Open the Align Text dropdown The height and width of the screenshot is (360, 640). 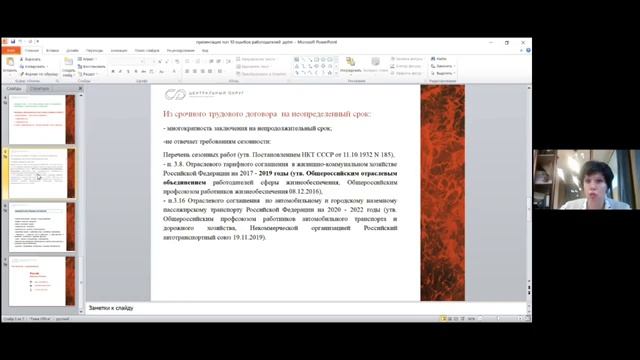click(x=253, y=67)
